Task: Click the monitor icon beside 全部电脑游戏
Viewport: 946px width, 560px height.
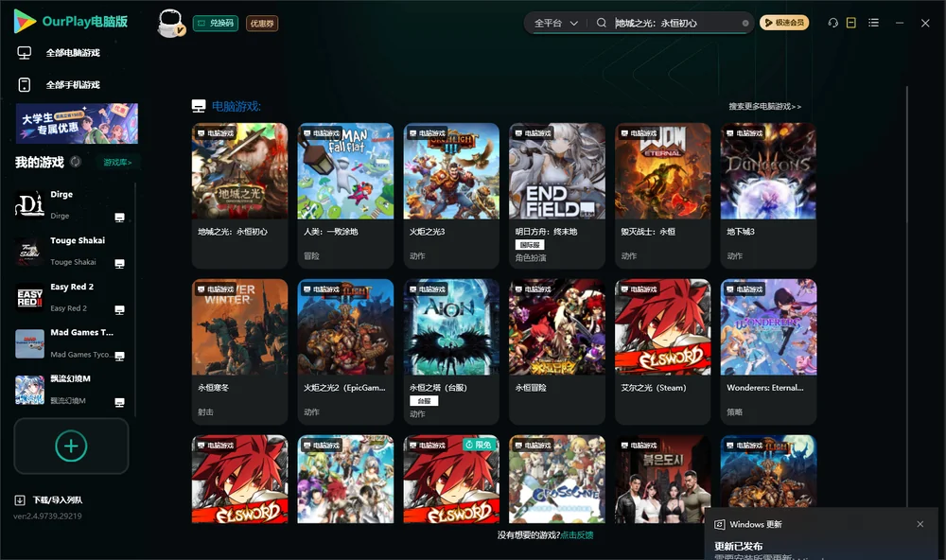Action: (x=25, y=53)
